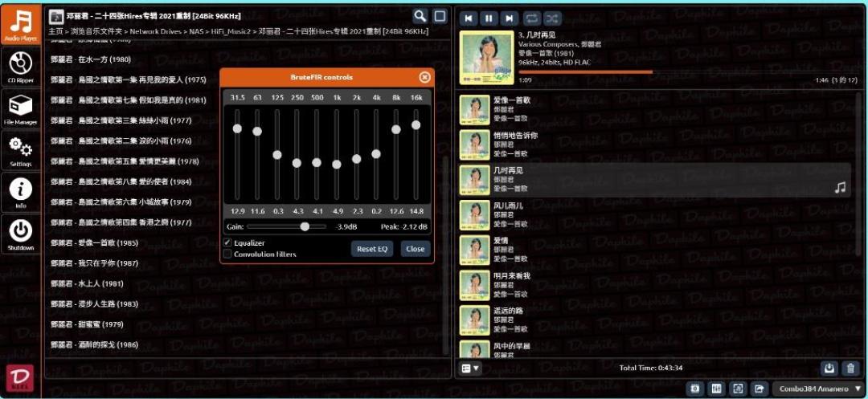Open the Audio Player section

20,25
